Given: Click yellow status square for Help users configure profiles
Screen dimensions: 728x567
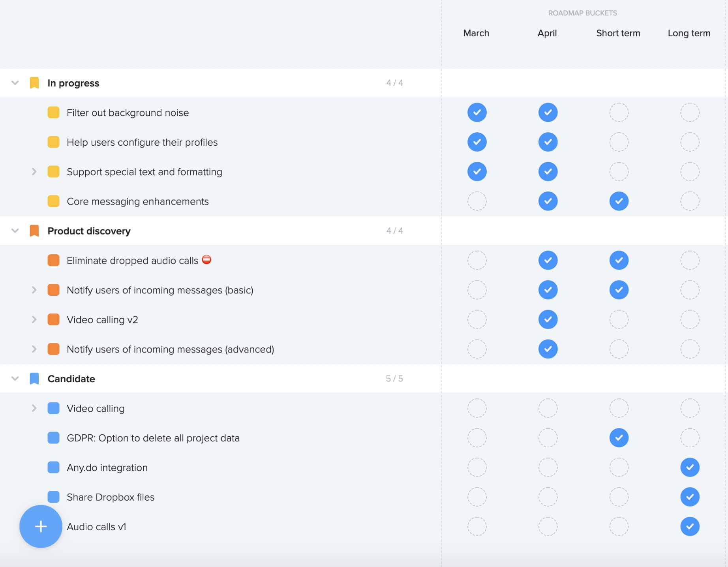Looking at the screenshot, I should pos(53,142).
